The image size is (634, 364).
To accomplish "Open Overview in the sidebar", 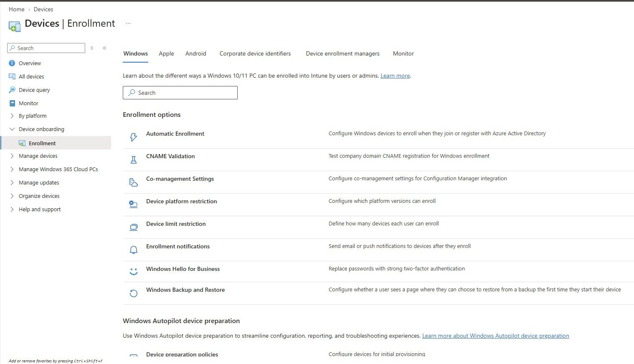I will click(30, 63).
